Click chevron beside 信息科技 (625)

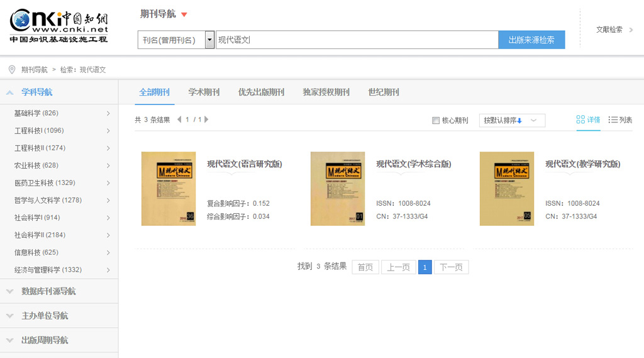pos(108,252)
